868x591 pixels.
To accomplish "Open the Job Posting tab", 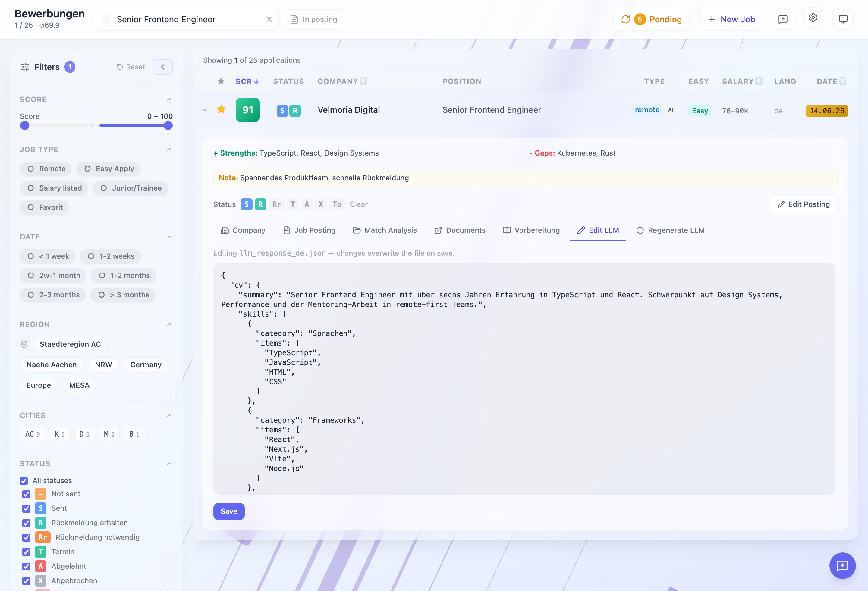I will 309,230.
